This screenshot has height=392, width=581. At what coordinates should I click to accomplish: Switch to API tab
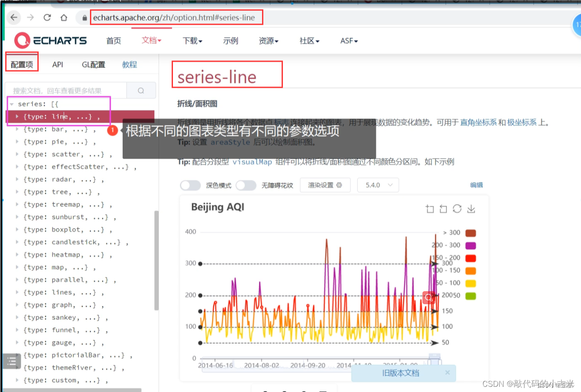point(57,65)
